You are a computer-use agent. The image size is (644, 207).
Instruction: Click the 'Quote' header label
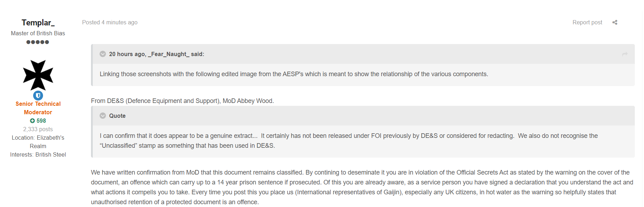click(x=117, y=116)
